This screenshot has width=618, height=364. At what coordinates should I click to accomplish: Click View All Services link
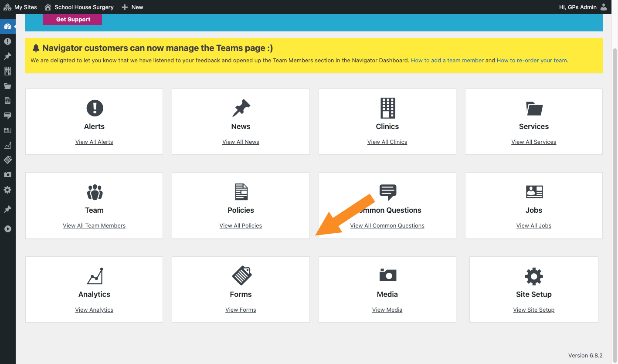534,142
